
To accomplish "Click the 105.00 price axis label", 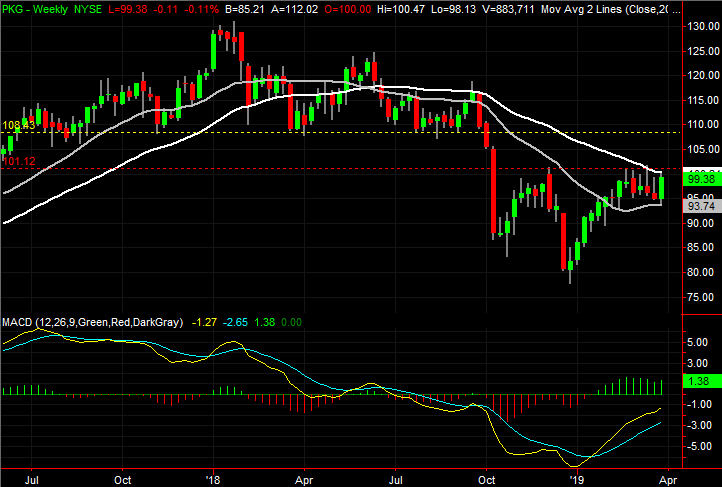I will 703,149.
